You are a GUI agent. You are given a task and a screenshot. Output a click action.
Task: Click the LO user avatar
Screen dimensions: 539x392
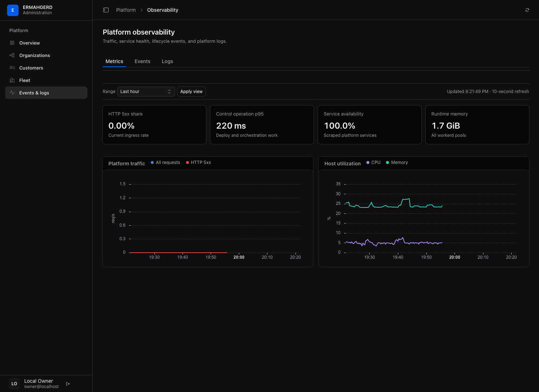click(14, 384)
